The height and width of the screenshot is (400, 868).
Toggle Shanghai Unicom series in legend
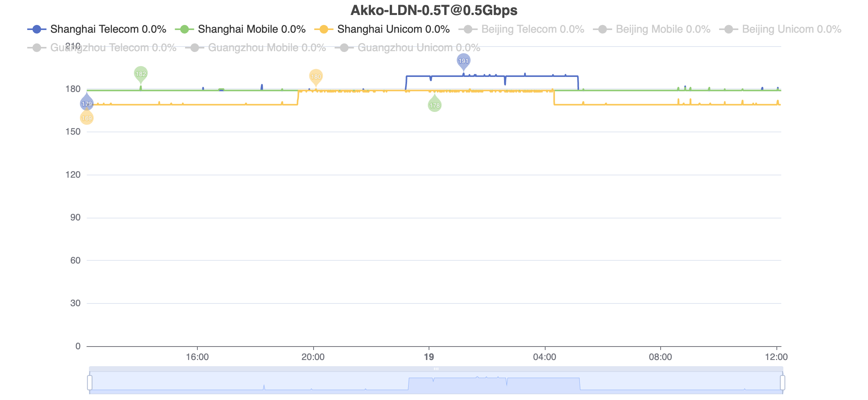pyautogui.click(x=382, y=29)
